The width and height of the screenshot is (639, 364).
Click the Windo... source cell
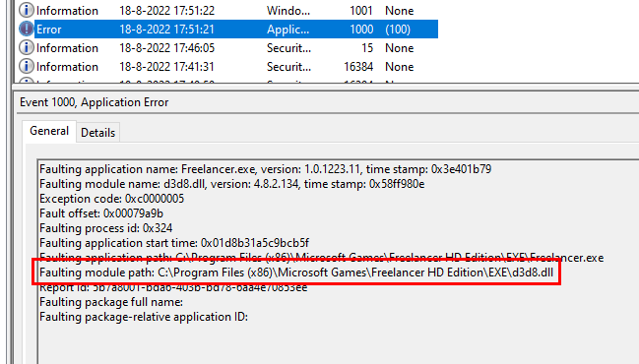288,11
